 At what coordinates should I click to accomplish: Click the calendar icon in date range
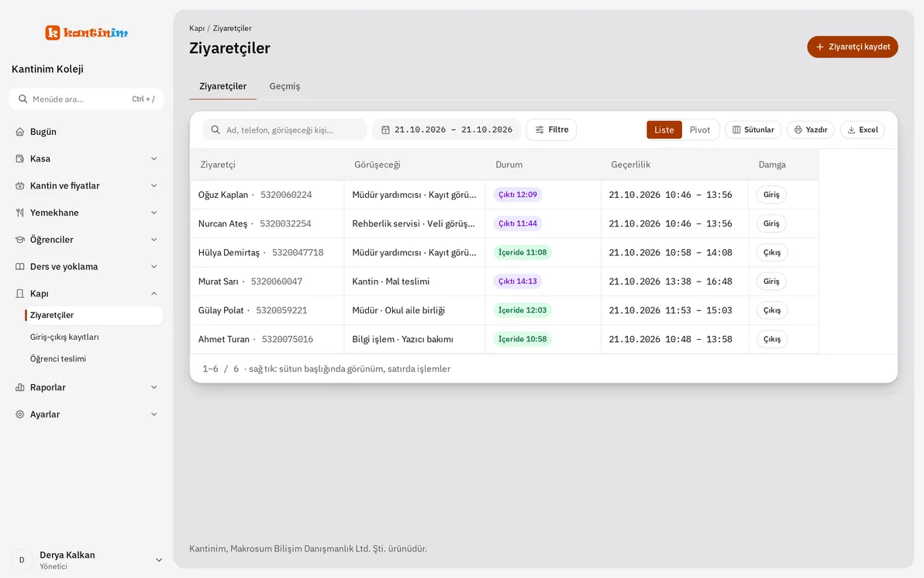click(385, 130)
